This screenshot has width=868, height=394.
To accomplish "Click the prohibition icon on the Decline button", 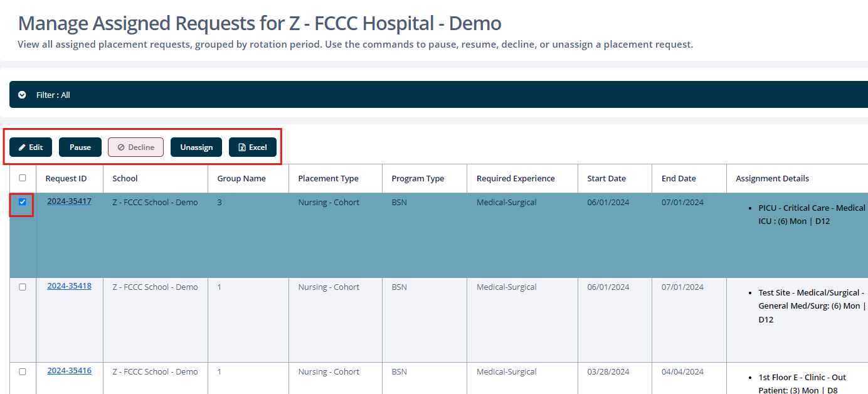I will [x=122, y=147].
